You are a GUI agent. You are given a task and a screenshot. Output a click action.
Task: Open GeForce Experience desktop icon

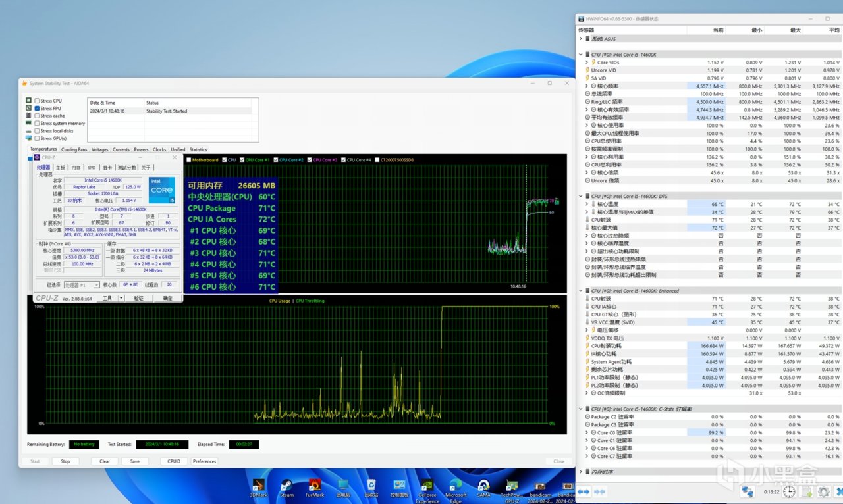[x=427, y=486]
